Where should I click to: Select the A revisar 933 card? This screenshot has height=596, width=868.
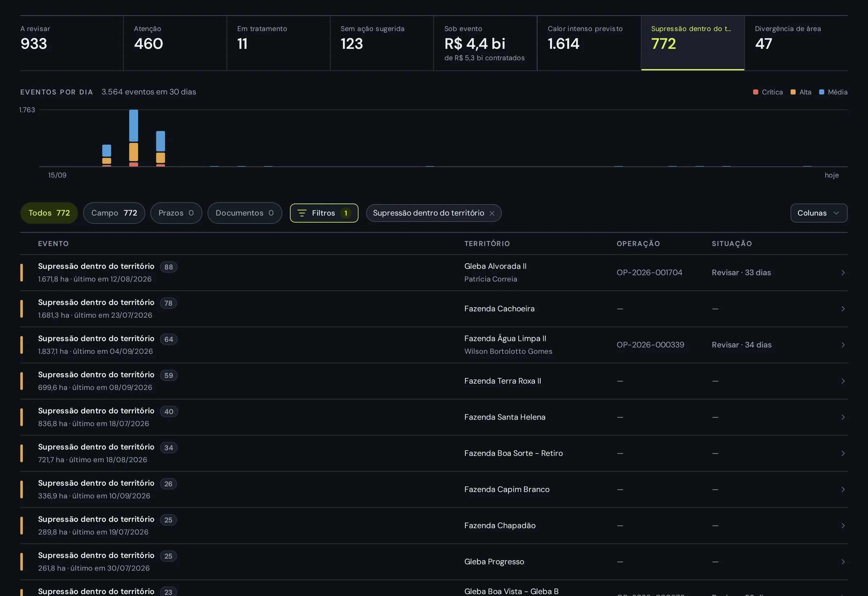coord(71,43)
